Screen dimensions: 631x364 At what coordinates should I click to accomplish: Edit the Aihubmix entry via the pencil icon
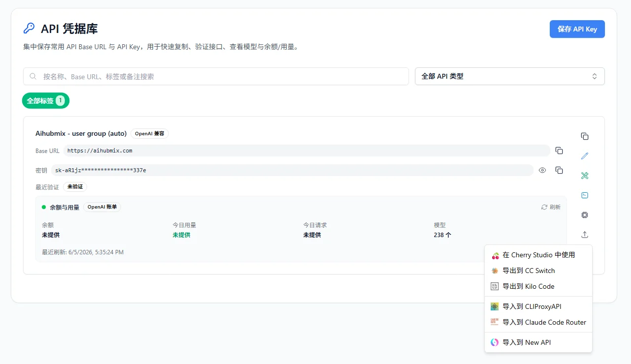[585, 156]
